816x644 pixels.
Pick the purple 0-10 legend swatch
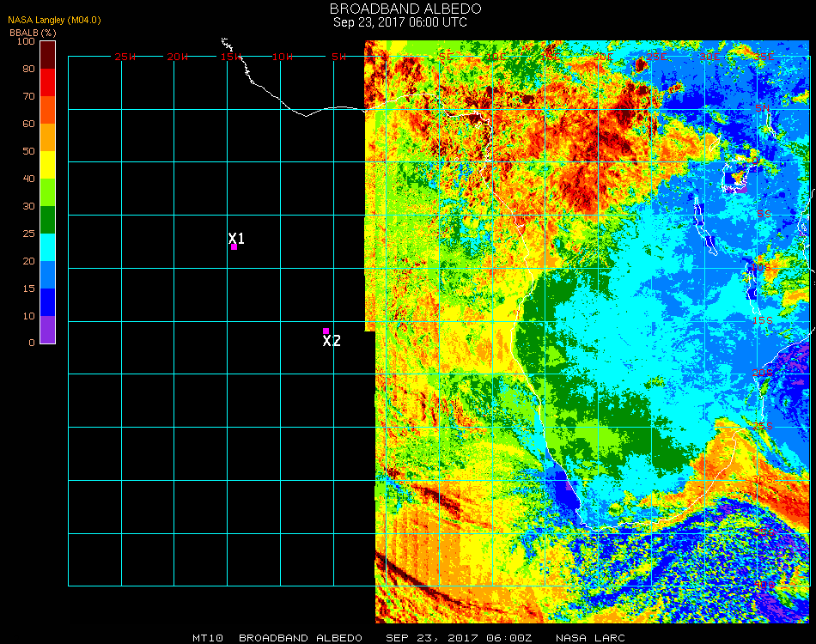click(48, 330)
